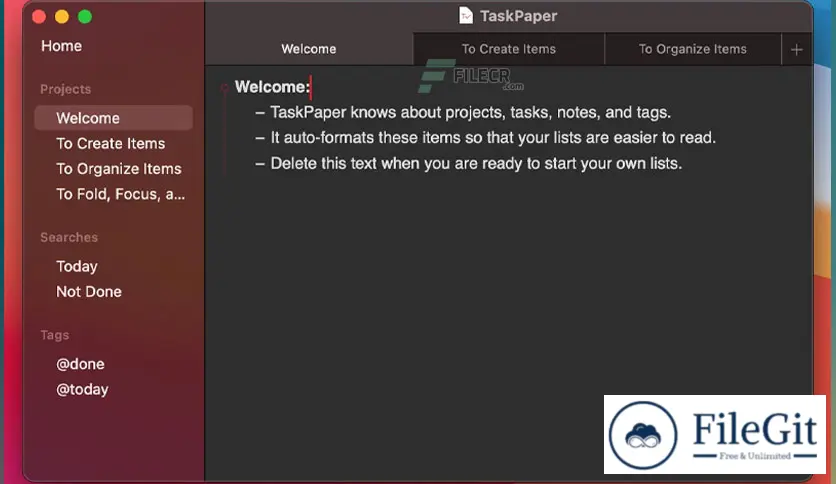Click the Tags section header
Screen dimensions: 836x484
55,335
